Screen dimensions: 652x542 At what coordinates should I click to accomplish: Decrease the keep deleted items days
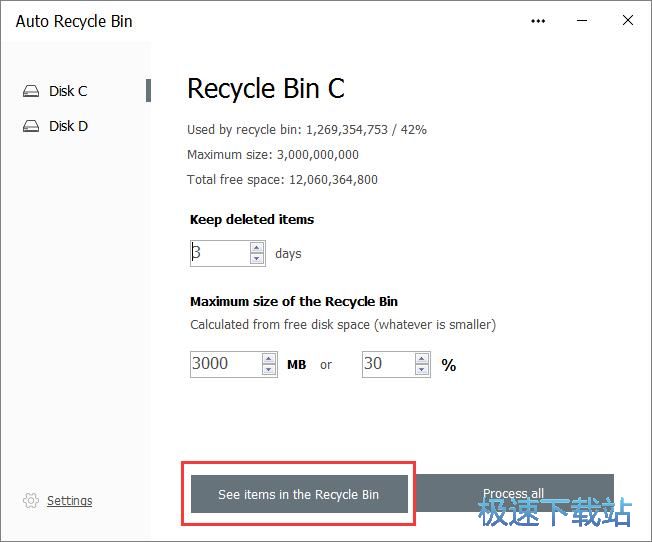click(257, 259)
